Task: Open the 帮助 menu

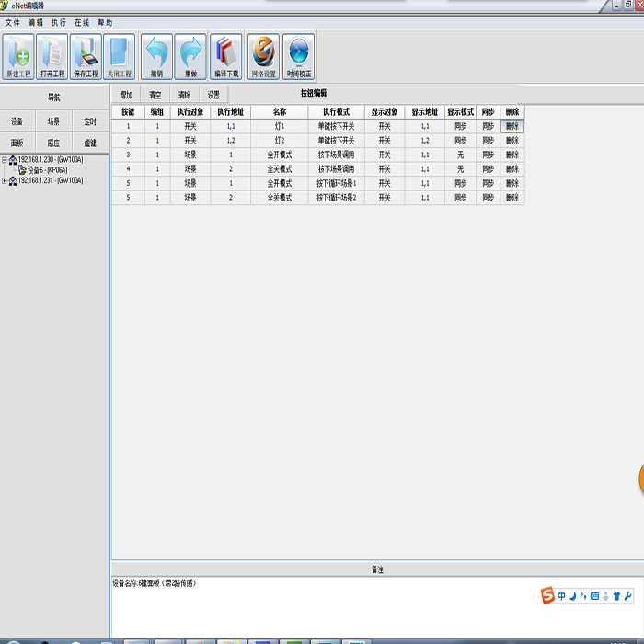Action: point(105,23)
